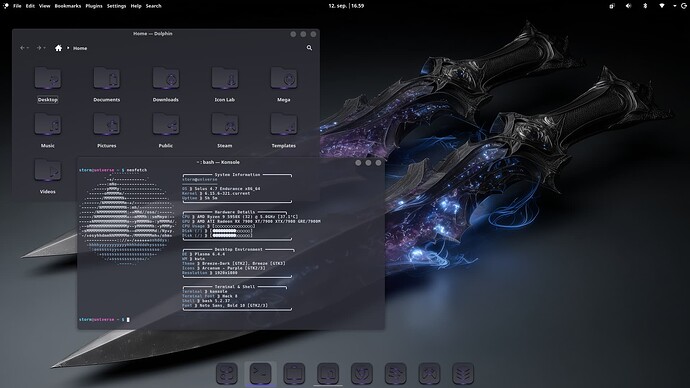Open back-history dropdown arrow in Dolphin
This screenshot has height=388, width=690.
point(28,48)
